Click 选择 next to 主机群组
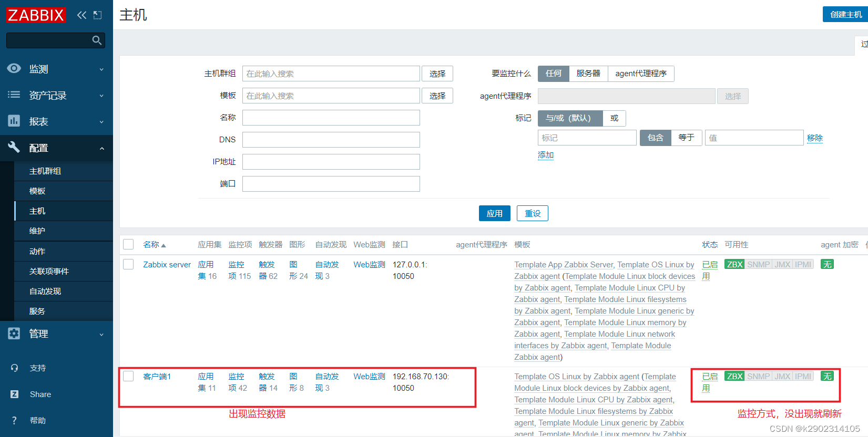The height and width of the screenshot is (437, 868). click(x=437, y=74)
